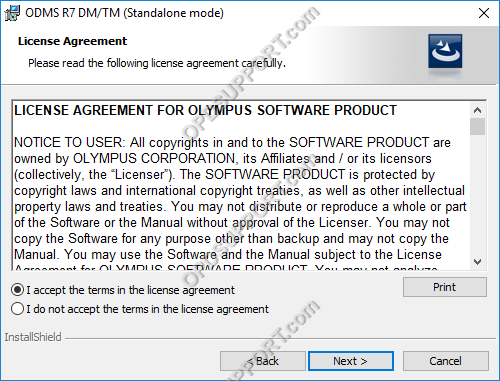This screenshot has width=500, height=381.
Task: Click the InstallShield label
Action: pyautogui.click(x=33, y=337)
